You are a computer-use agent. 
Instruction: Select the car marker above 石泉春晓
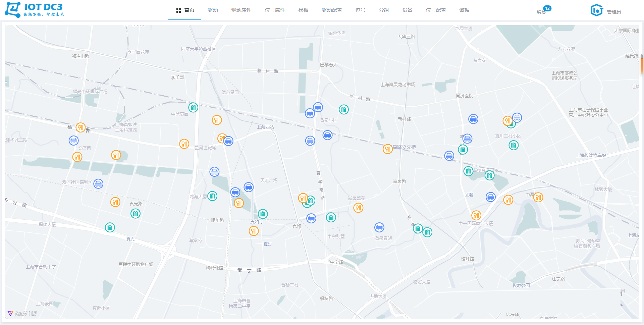click(379, 227)
